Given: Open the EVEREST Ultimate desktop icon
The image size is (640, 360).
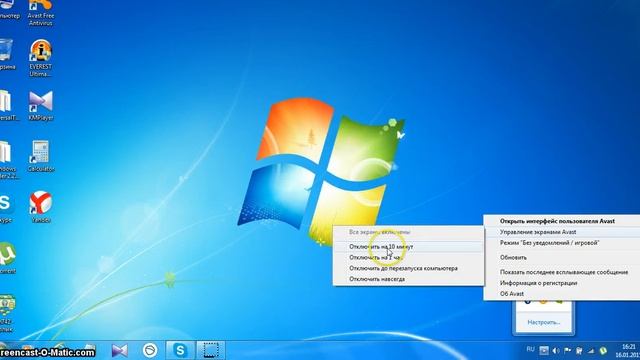Looking at the screenshot, I should [41, 58].
